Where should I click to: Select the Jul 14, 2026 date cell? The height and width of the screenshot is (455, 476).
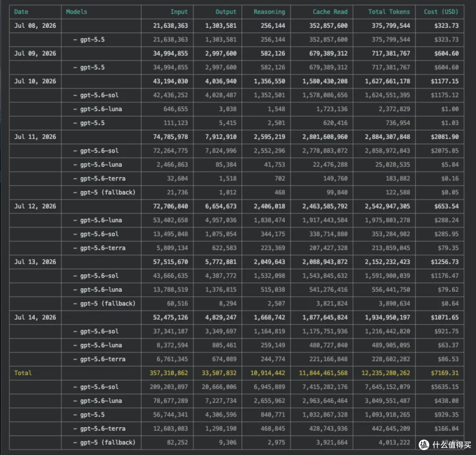click(35, 317)
